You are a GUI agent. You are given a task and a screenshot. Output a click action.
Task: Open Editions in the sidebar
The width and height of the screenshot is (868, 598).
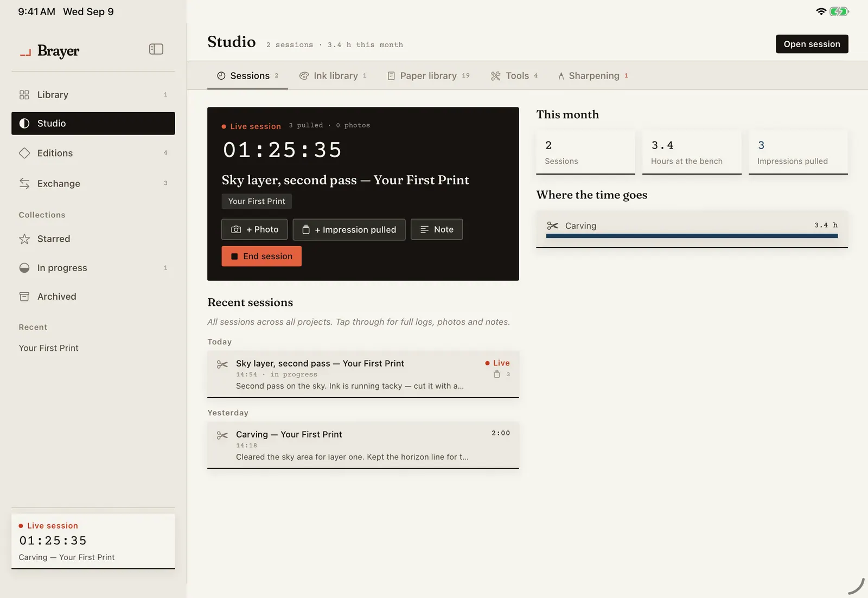pos(93,153)
